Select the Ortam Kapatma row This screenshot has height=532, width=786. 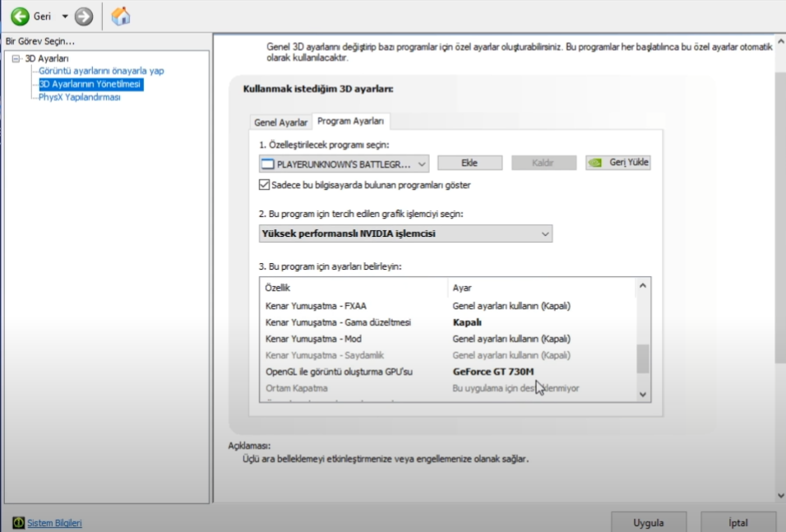[x=448, y=388]
